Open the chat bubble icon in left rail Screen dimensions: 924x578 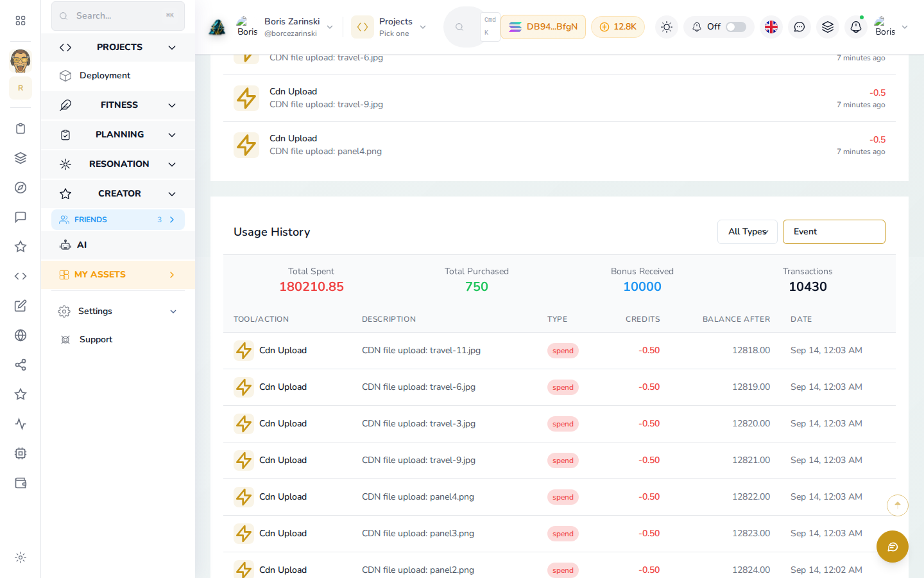(21, 217)
